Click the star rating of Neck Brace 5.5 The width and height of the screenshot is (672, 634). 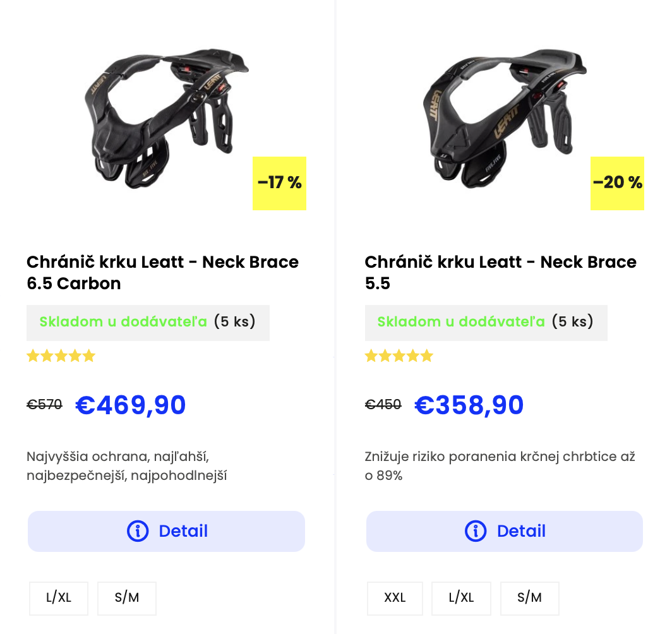(399, 356)
